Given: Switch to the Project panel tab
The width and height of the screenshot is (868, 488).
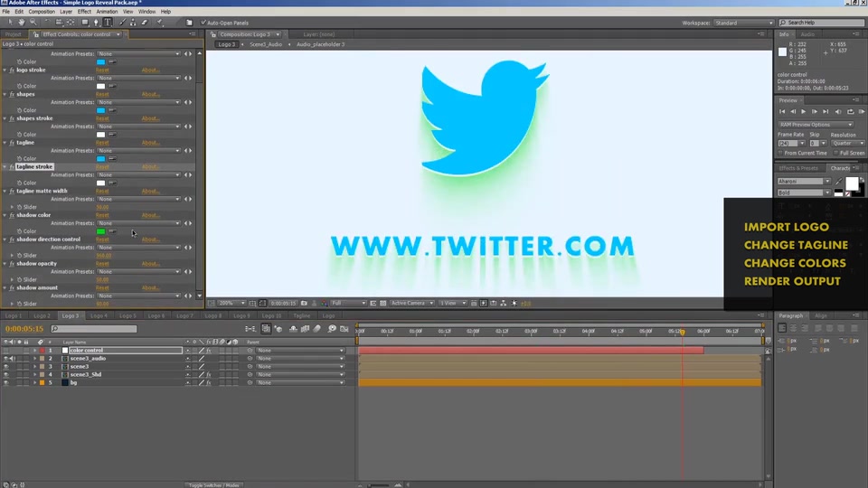Looking at the screenshot, I should click(14, 34).
